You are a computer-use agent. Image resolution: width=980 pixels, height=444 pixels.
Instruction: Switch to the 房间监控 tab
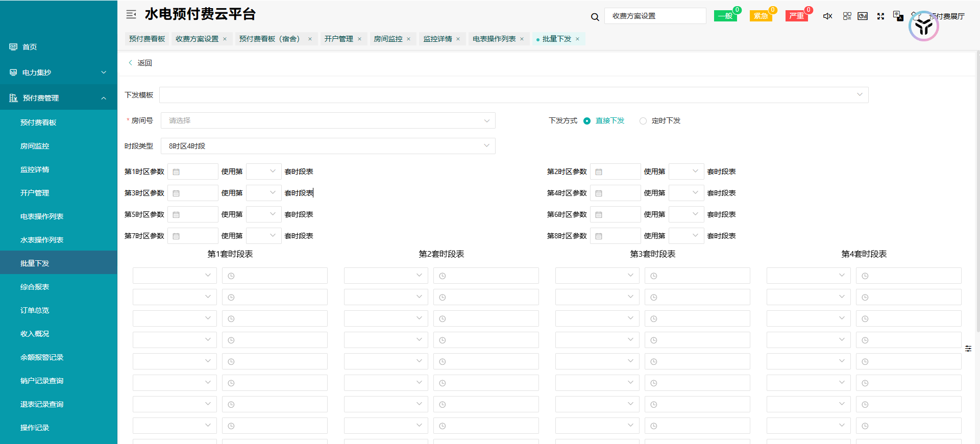[388, 39]
